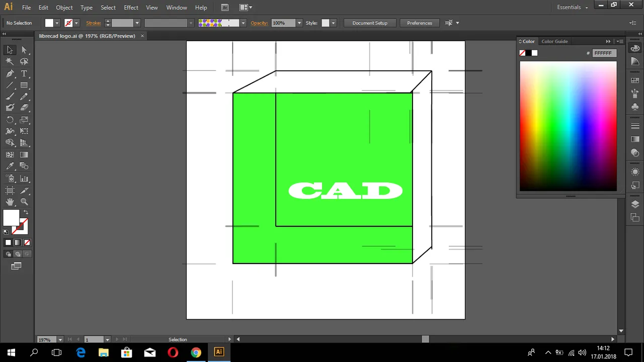The image size is (644, 362).
Task: Select the Hand tool
Action: [10, 202]
